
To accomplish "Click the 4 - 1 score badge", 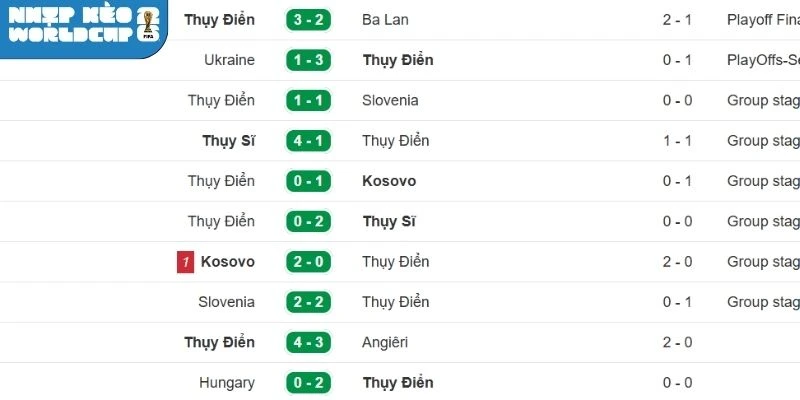I will click(309, 141).
